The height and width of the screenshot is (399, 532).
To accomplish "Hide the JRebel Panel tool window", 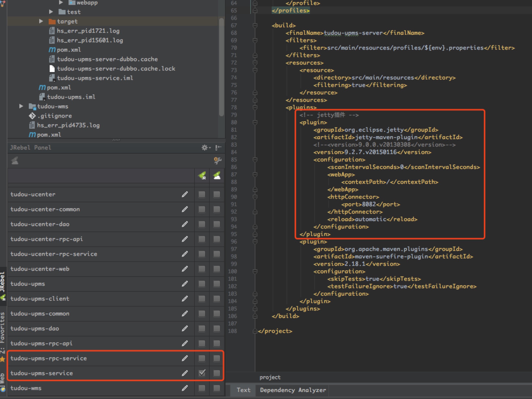I will point(218,148).
